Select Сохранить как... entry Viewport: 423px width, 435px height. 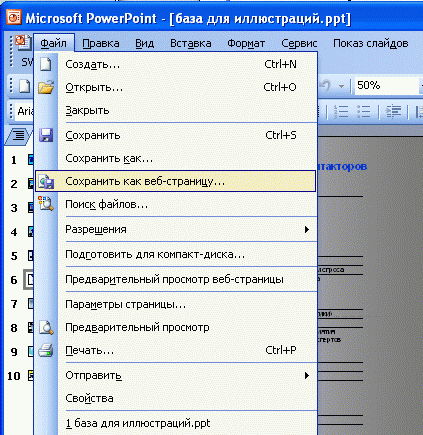click(176, 158)
